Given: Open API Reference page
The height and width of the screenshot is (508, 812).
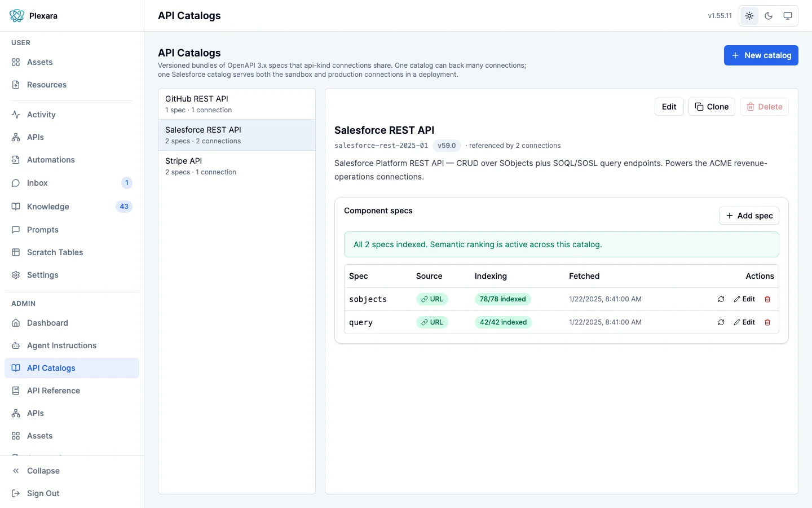Looking at the screenshot, I should (72, 391).
